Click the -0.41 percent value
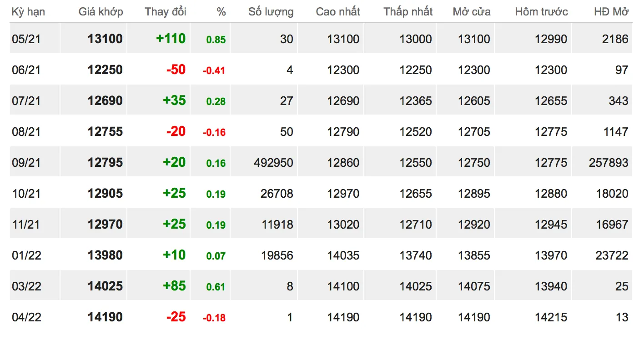Viewport: 644px width, 340px height. pos(214,70)
